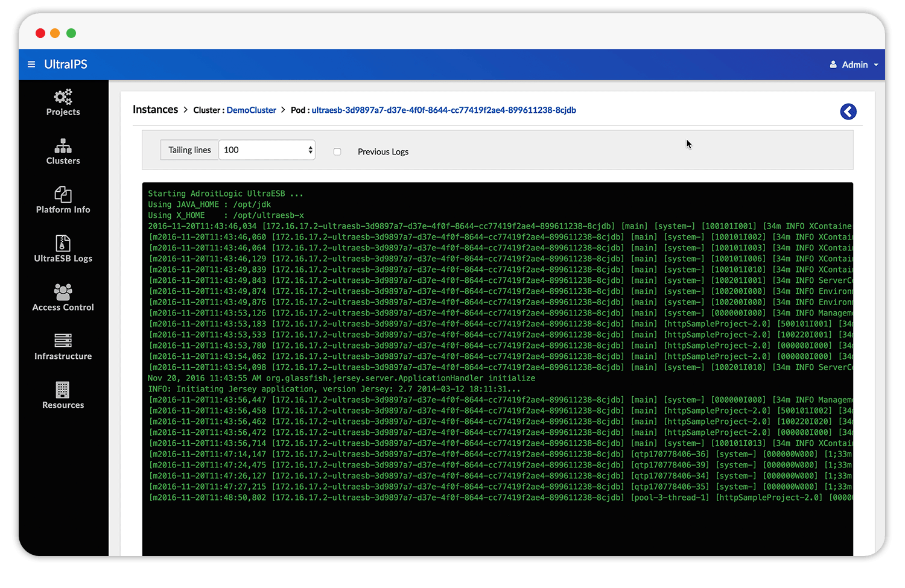Viewport: 905px width, 588px height.
Task: Open the Infrastructure server rack icon
Action: coord(63,341)
